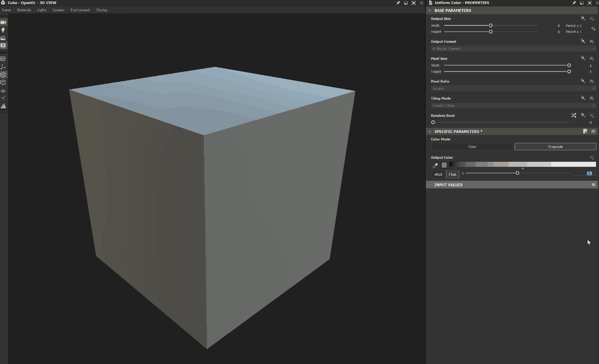Open the Specific Parameters options menu icon
Screen dimensions: 599x364
click(x=594, y=131)
